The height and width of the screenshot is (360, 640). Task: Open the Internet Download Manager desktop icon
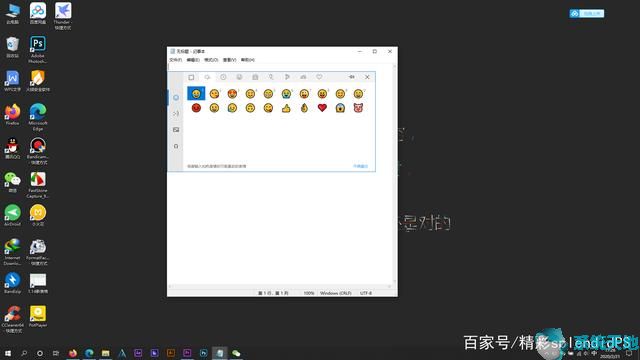pyautogui.click(x=12, y=252)
